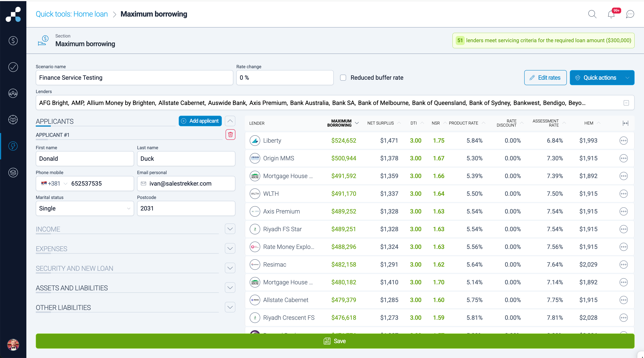
Task: Collapse the Lenders multi-select field
Action: pyautogui.click(x=626, y=103)
